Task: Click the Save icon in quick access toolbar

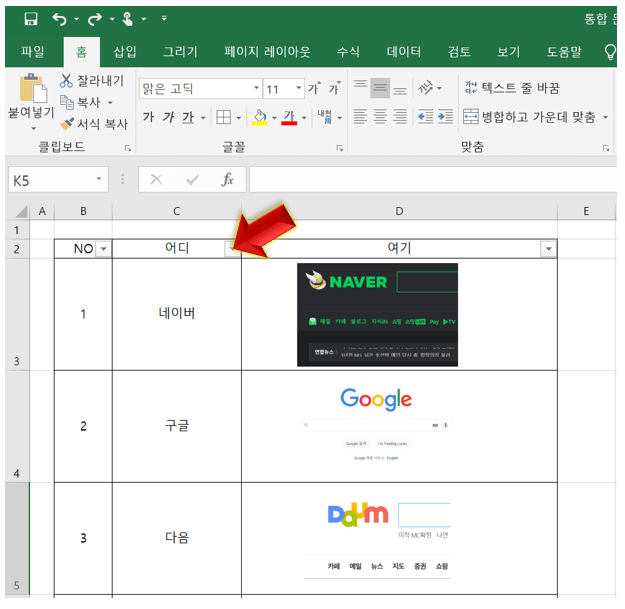Action: (x=31, y=19)
